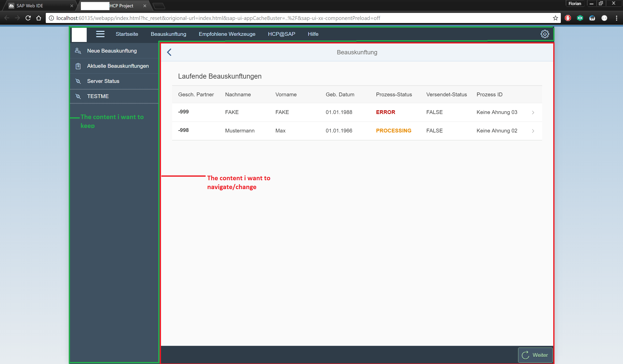The width and height of the screenshot is (623, 364).
Task: Click the home icon in the browser toolbar
Action: pyautogui.click(x=38, y=18)
